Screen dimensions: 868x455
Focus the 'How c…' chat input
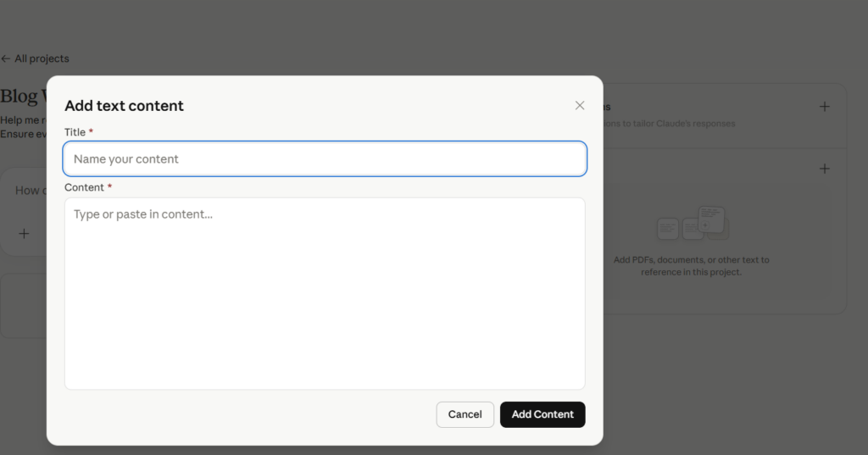(28, 191)
